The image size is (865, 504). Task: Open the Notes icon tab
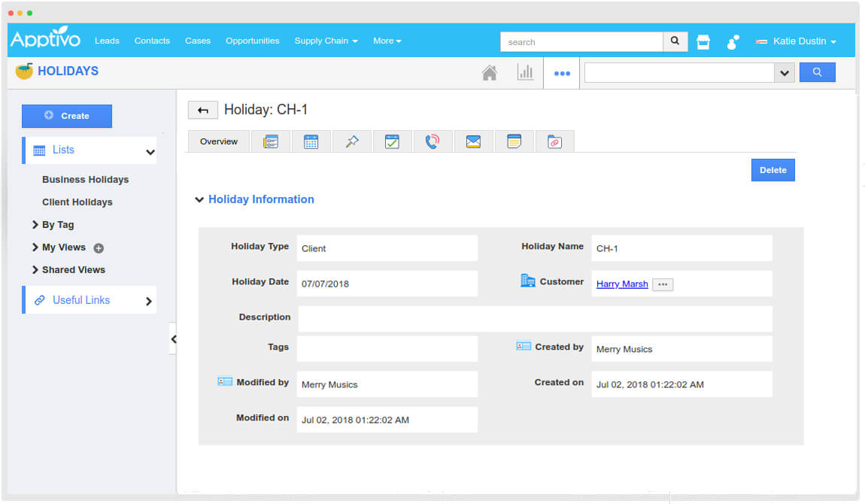pos(514,141)
